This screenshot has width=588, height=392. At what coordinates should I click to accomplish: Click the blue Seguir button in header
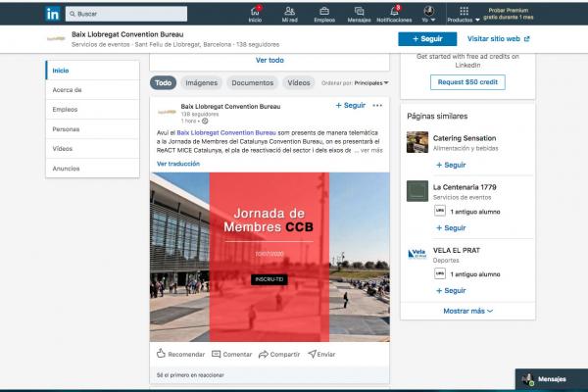tap(427, 39)
